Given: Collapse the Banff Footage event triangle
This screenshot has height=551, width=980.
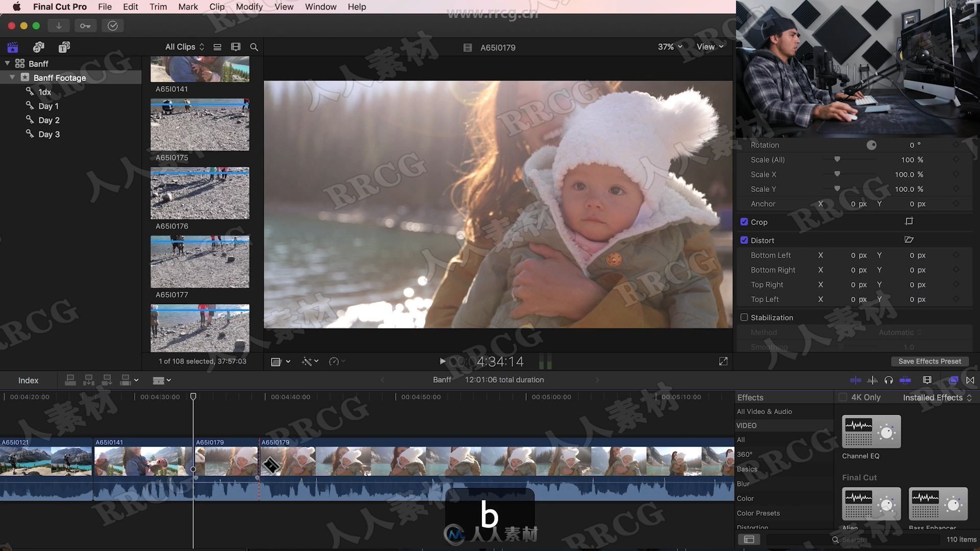Looking at the screenshot, I should click(x=12, y=78).
